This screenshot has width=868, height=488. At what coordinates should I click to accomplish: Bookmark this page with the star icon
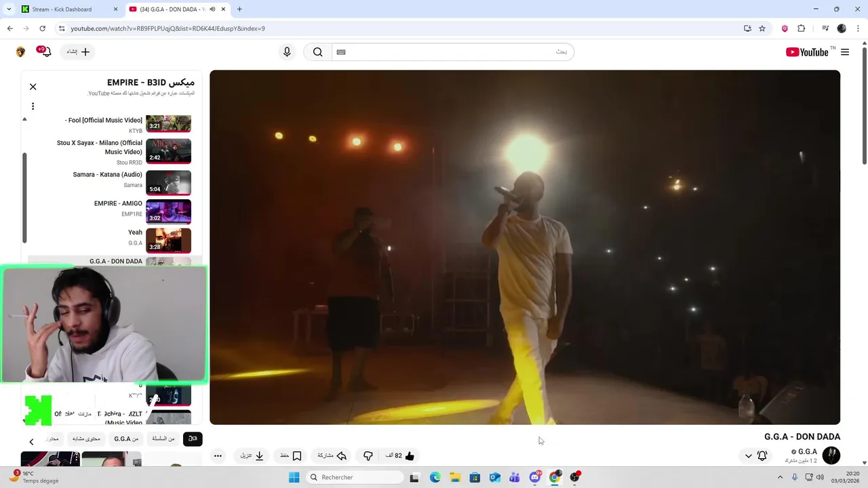coord(762,28)
